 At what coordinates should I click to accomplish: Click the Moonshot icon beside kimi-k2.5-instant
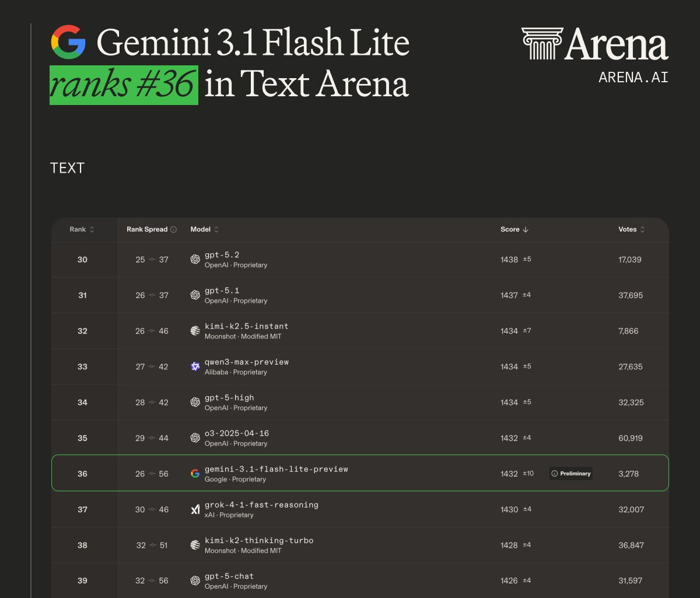pos(194,330)
